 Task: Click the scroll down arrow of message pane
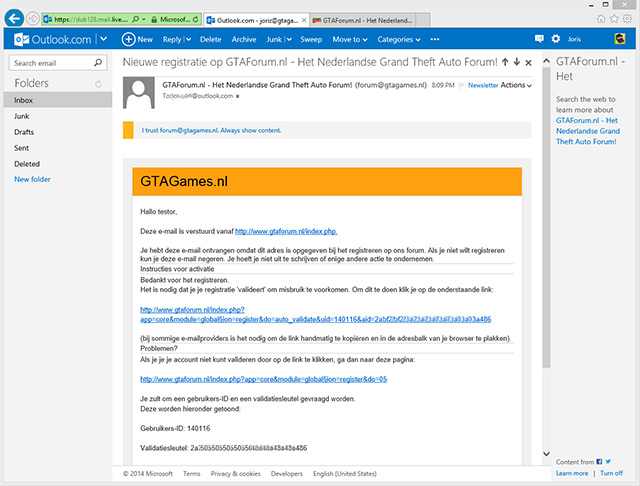(x=546, y=453)
